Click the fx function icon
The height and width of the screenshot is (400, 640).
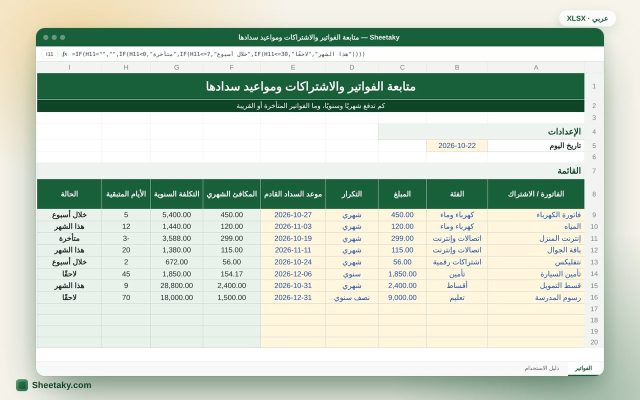pyautogui.click(x=64, y=54)
